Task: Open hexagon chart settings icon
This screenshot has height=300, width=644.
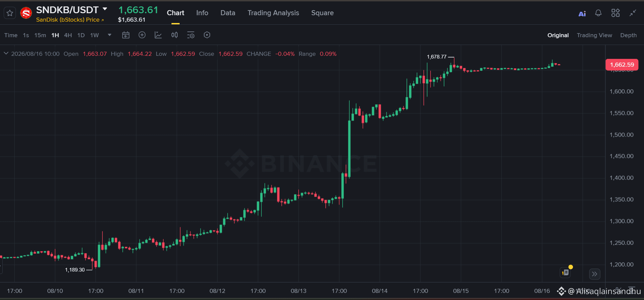Action: (207, 35)
